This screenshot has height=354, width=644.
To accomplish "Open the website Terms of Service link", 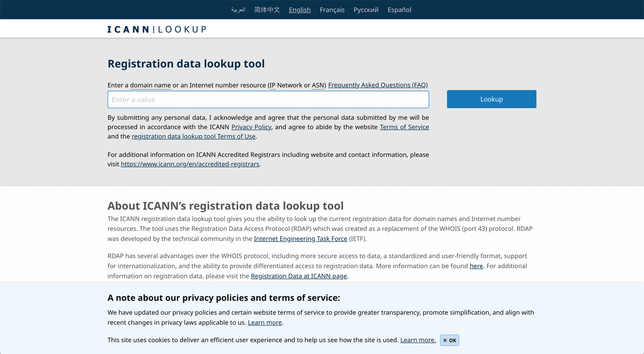I will coord(404,127).
